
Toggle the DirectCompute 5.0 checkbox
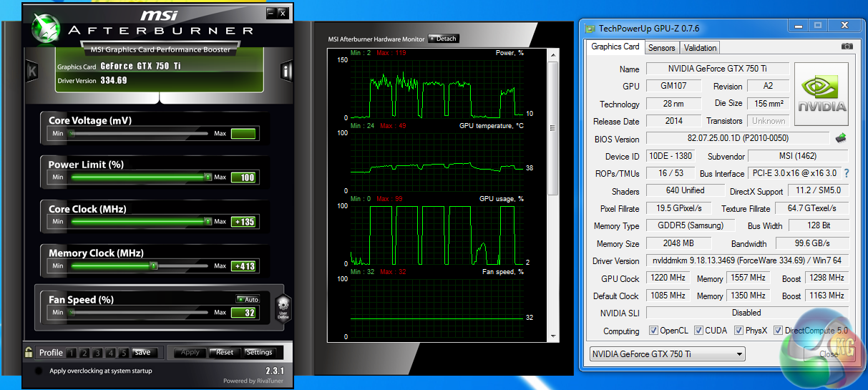click(x=778, y=331)
